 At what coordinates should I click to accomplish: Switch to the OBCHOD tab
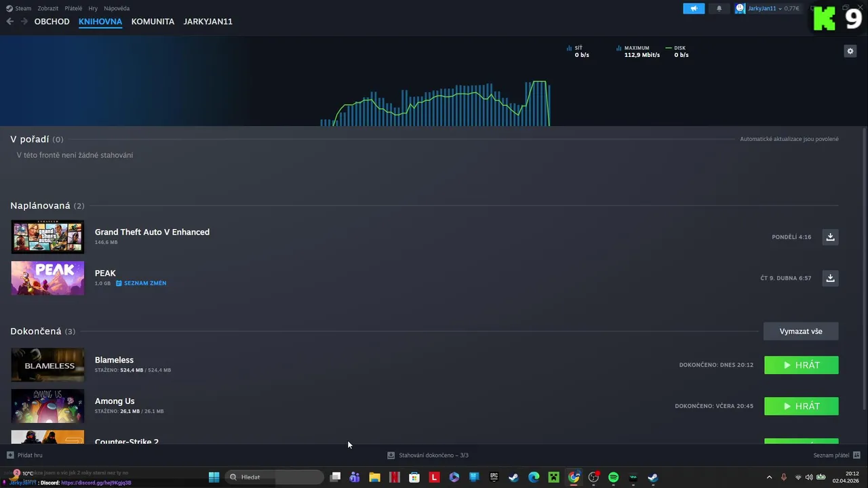[52, 22]
